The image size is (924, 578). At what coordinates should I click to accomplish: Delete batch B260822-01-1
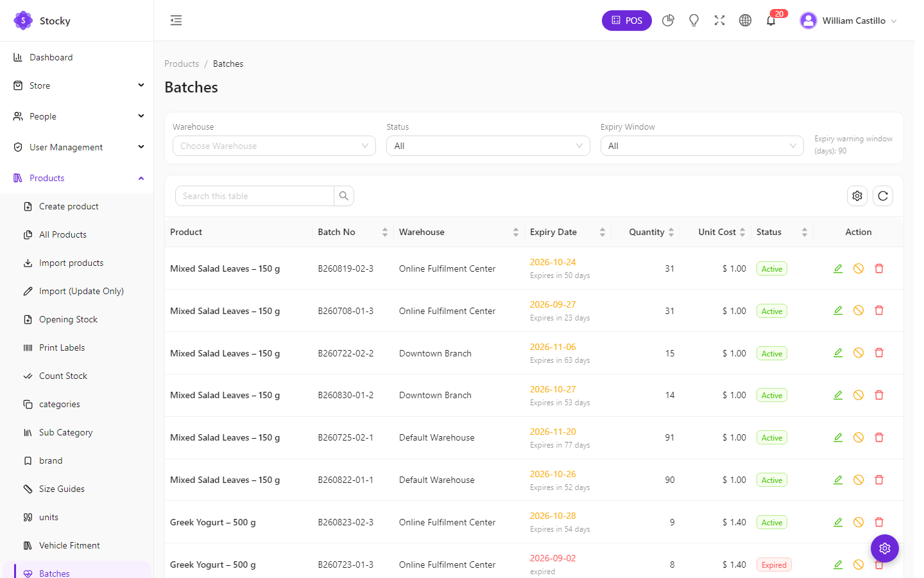(x=879, y=480)
